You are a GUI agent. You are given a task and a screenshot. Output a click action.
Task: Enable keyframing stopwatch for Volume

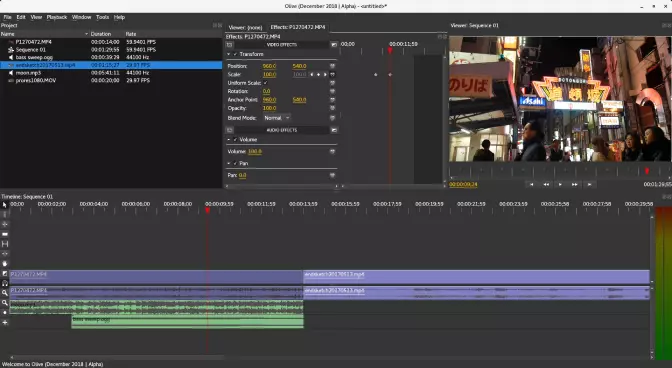coord(332,152)
